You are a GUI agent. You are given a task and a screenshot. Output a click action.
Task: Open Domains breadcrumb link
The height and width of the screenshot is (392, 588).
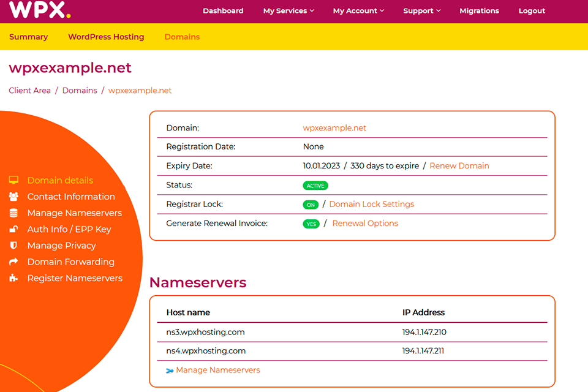80,91
